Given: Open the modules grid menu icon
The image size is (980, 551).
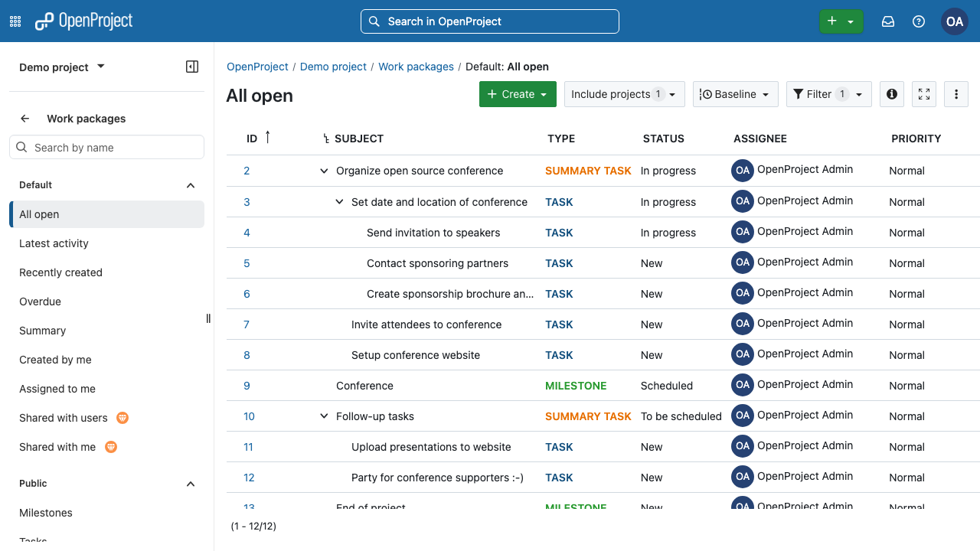Looking at the screenshot, I should pyautogui.click(x=15, y=21).
